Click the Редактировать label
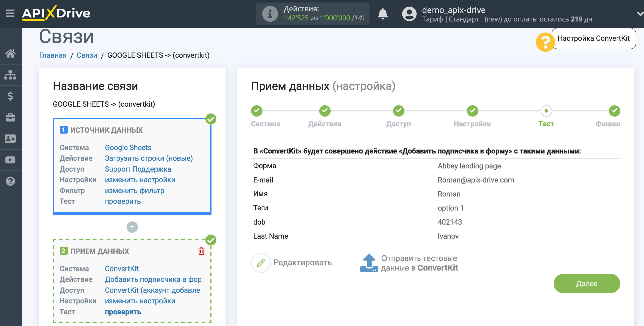Image resolution: width=644 pixels, height=326 pixels. pos(302,263)
